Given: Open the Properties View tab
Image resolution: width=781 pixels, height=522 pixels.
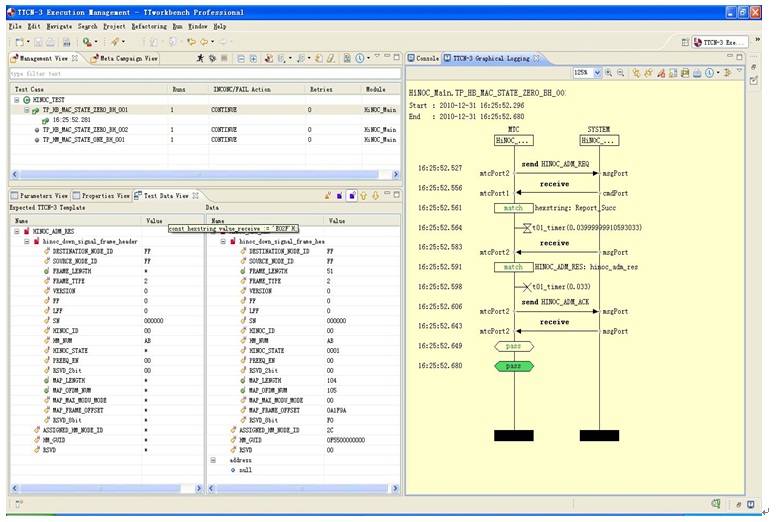Looking at the screenshot, I should coord(101,196).
